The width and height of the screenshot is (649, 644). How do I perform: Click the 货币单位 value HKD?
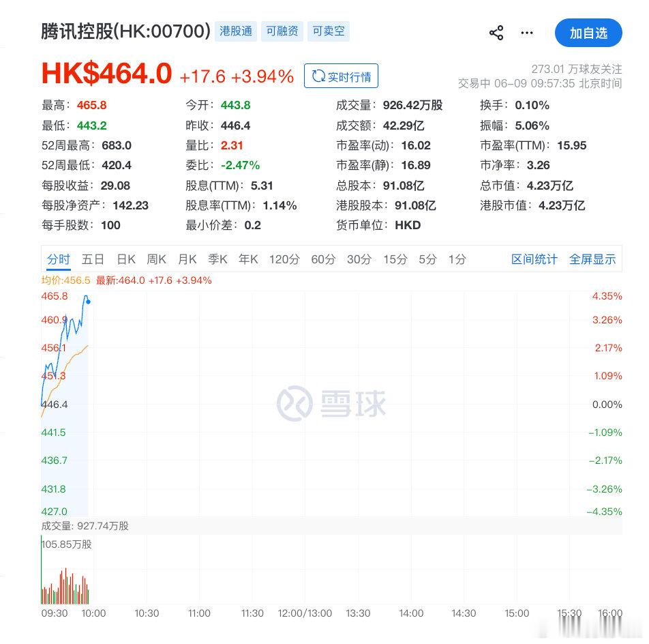point(408,225)
